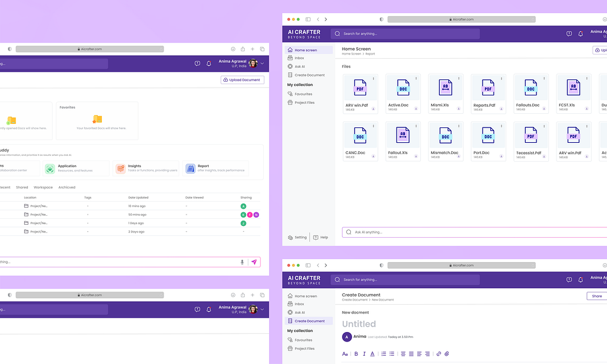The image size is (607, 364).
Task: Toggle bold formatting in the document editor
Action: (x=356, y=353)
